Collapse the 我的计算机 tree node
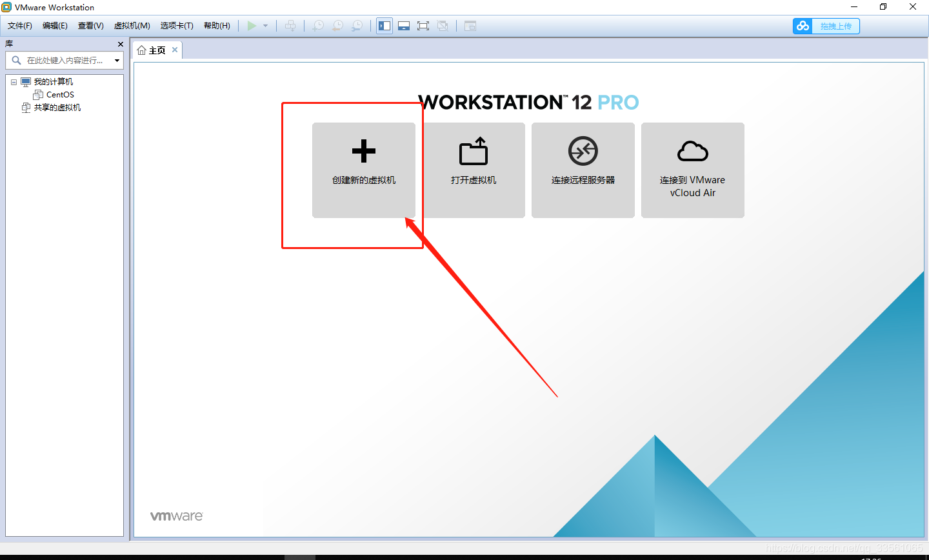Image resolution: width=929 pixels, height=560 pixels. click(14, 82)
